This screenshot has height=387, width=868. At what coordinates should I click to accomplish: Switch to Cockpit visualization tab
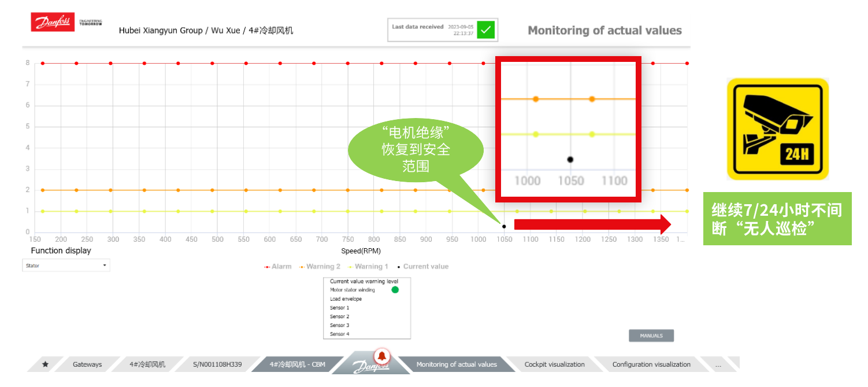554,364
